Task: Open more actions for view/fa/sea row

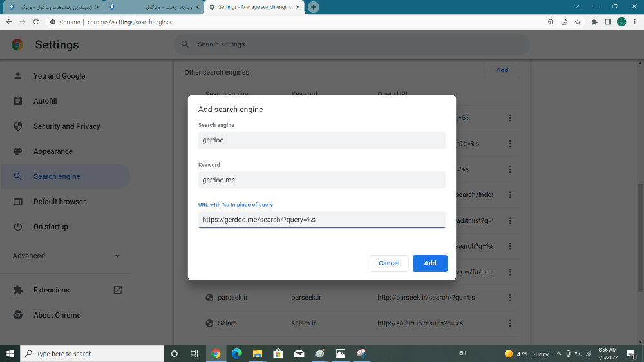Action: pos(510,272)
